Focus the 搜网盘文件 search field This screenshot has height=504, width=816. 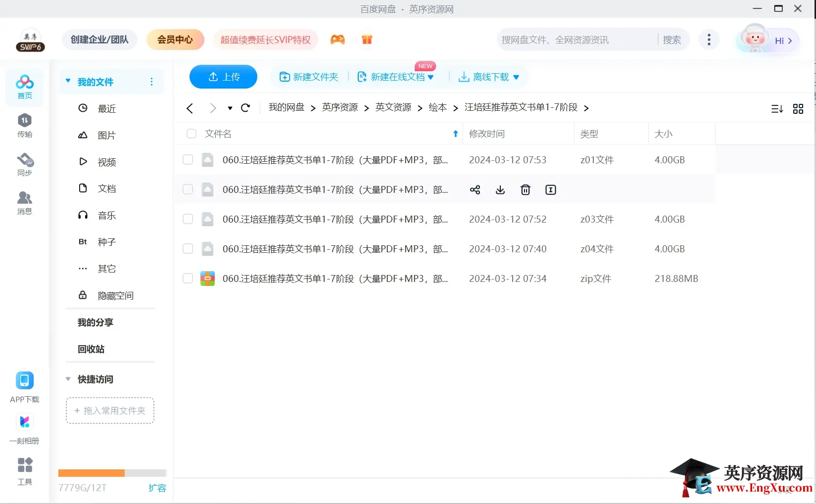point(576,40)
